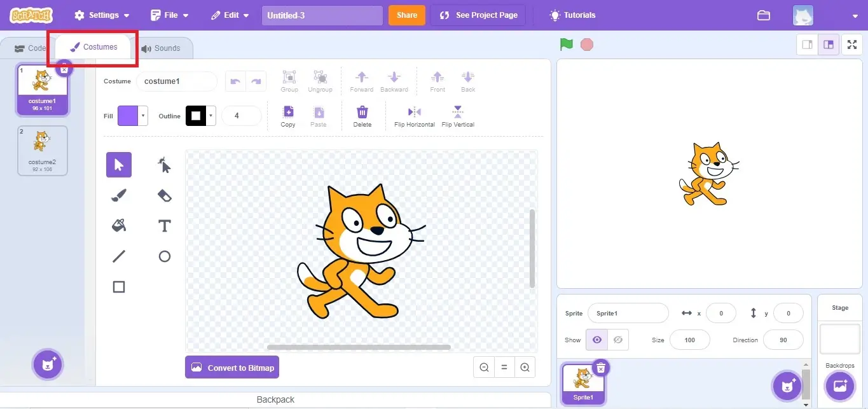Screen dimensions: 868x409
Task: Click Choose a Costume button
Action: coord(48,364)
